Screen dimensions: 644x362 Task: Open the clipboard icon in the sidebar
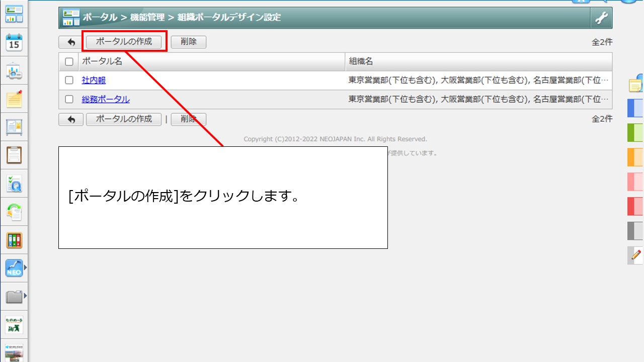pyautogui.click(x=14, y=155)
